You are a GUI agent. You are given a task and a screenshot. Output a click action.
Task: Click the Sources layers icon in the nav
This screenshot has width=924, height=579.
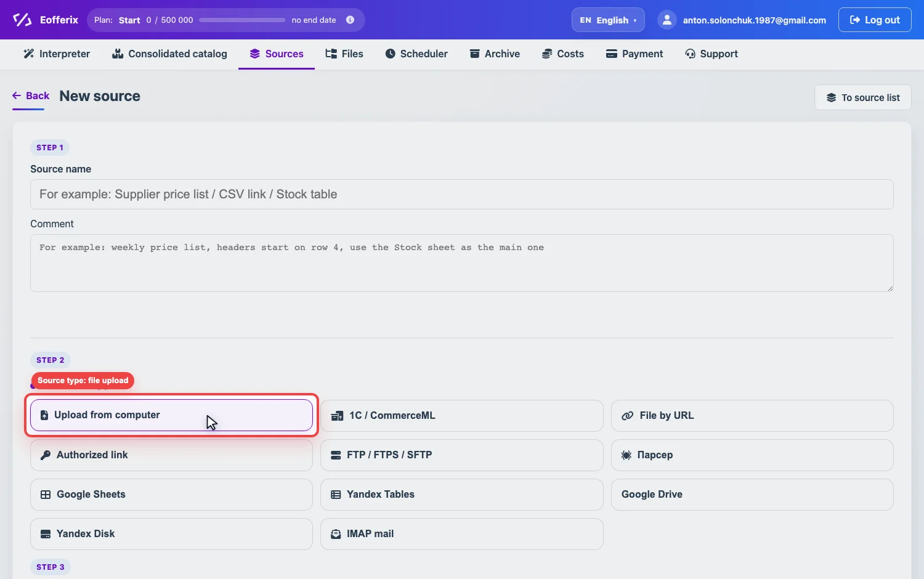pyautogui.click(x=254, y=54)
